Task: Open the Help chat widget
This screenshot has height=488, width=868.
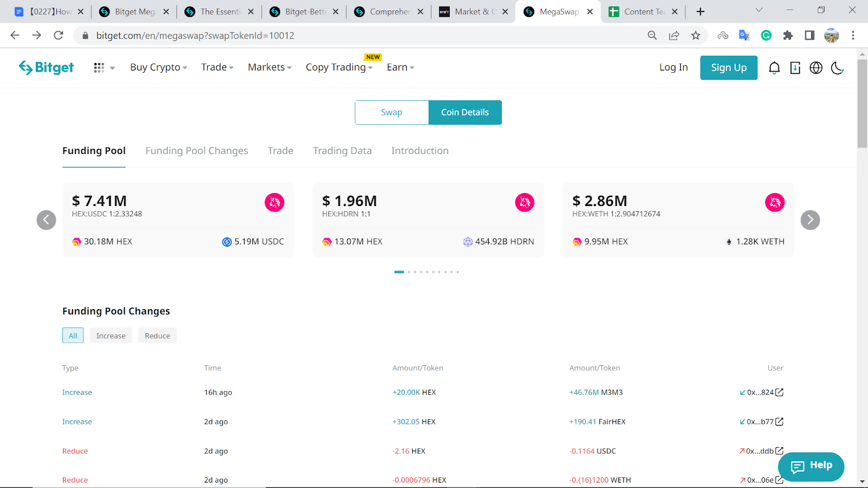Action: click(811, 466)
